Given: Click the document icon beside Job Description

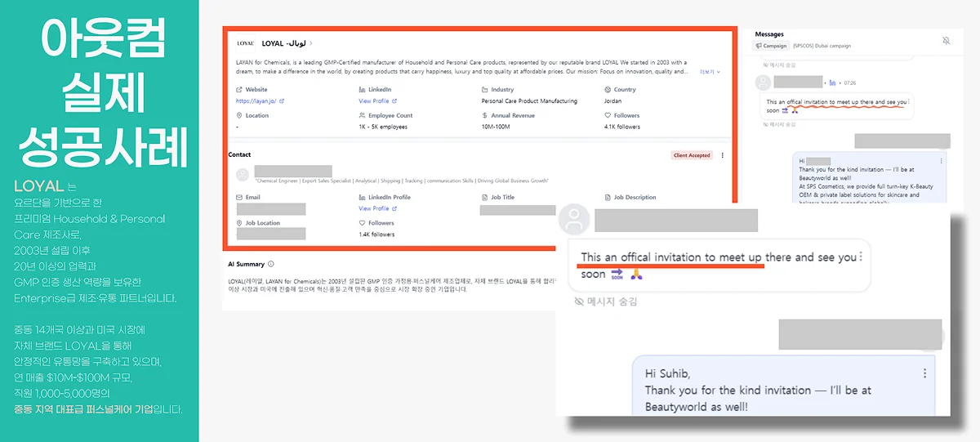Looking at the screenshot, I should pos(608,197).
